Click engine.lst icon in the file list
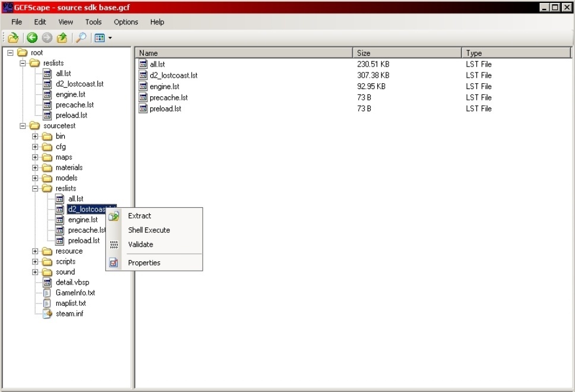Screen dimensions: 575x392 coord(143,87)
